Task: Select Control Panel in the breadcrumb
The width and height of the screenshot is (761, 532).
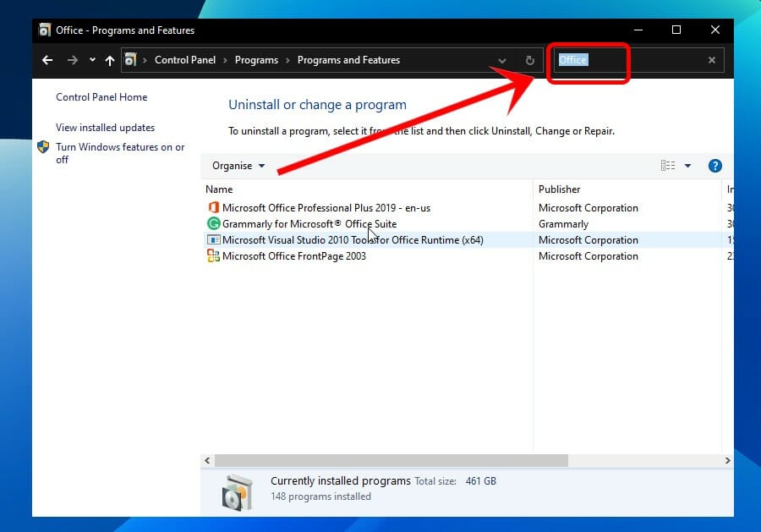Action: tap(185, 60)
